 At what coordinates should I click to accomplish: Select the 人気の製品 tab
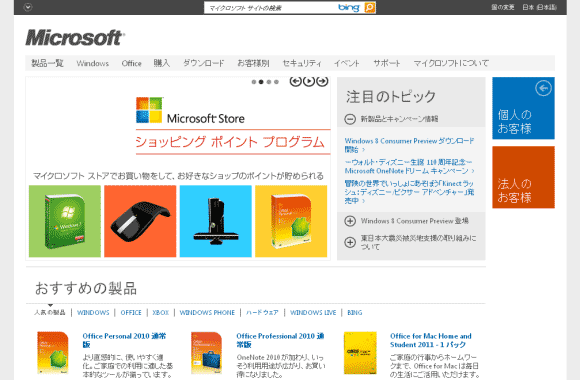[x=50, y=313]
